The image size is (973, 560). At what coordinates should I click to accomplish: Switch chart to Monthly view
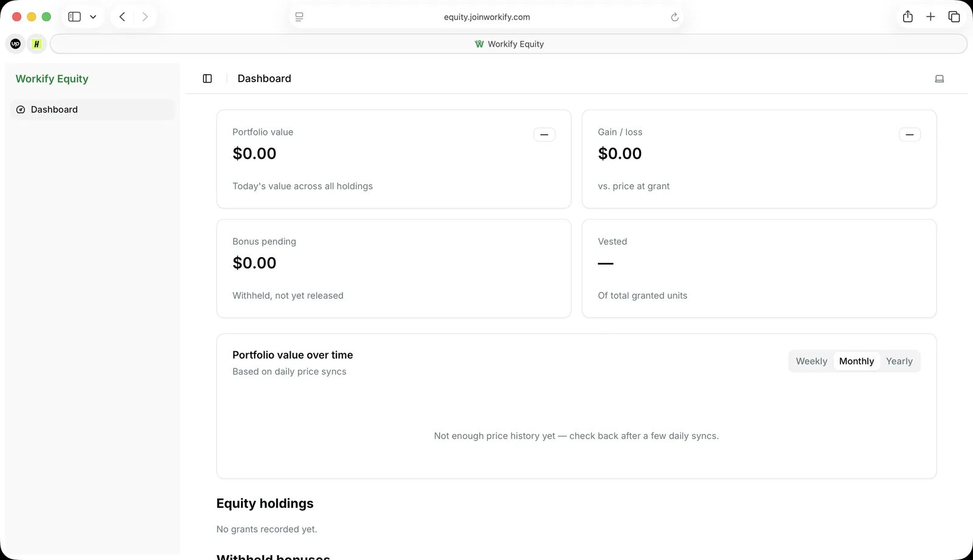click(x=856, y=361)
